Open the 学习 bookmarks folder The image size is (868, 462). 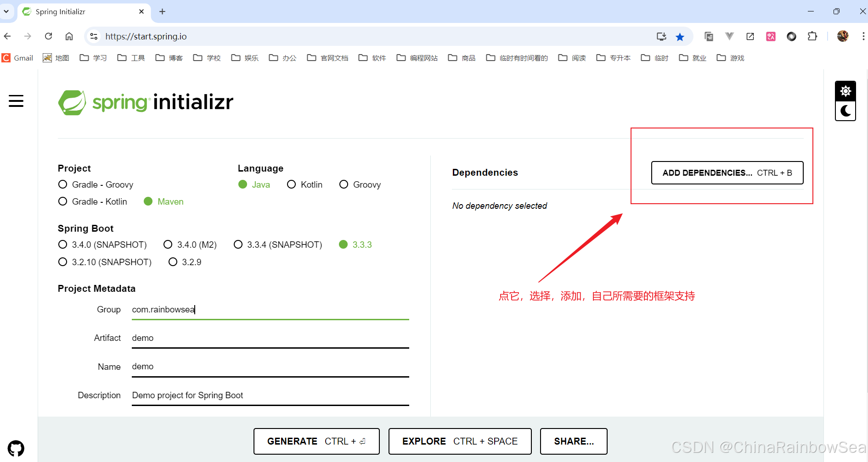click(93, 58)
